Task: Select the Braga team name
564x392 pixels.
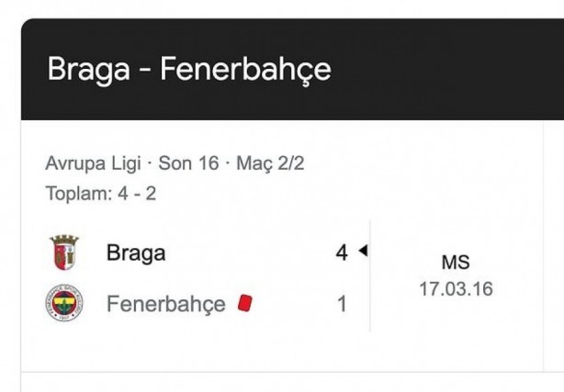Action: (136, 253)
